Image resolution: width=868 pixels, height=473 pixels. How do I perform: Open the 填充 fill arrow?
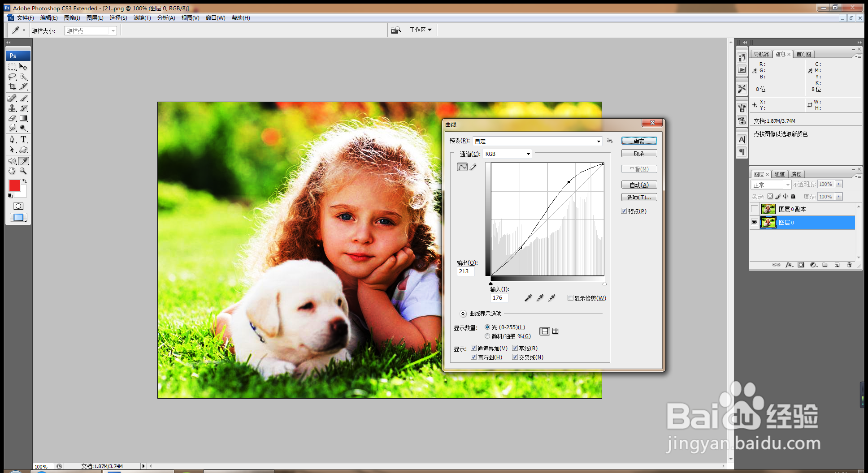839,197
